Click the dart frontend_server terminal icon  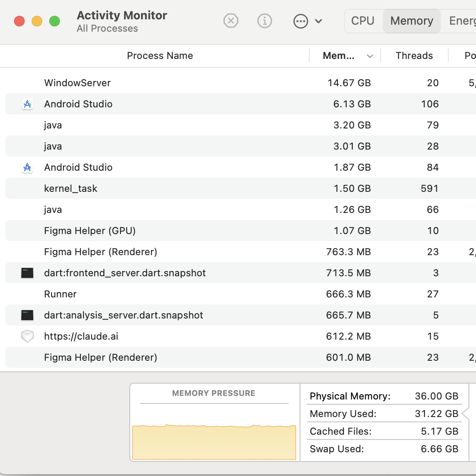point(27,273)
